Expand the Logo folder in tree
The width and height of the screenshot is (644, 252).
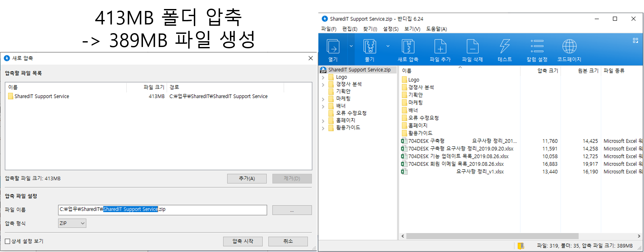323,77
